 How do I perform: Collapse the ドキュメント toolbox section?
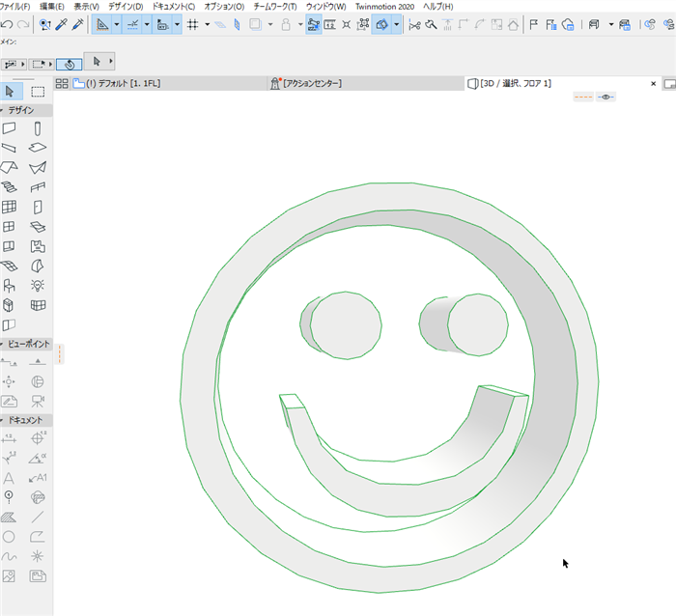(2, 420)
